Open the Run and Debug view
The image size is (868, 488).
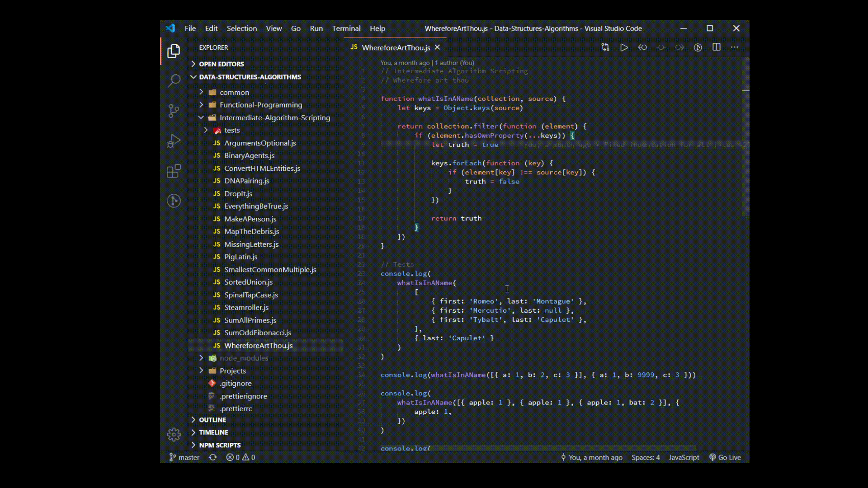[x=174, y=141]
